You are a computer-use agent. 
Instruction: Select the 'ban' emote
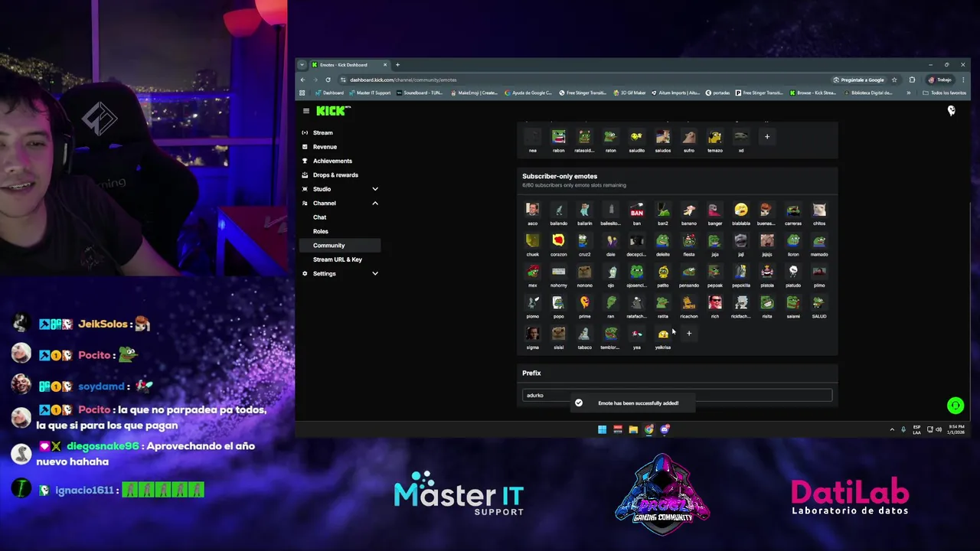click(636, 210)
